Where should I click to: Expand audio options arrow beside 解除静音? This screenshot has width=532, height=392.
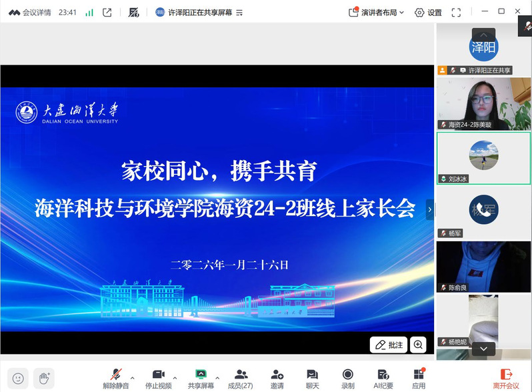click(133, 377)
